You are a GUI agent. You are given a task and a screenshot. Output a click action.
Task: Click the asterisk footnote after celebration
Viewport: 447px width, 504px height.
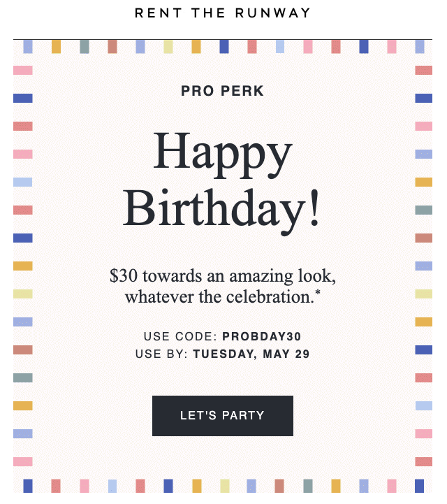(317, 294)
